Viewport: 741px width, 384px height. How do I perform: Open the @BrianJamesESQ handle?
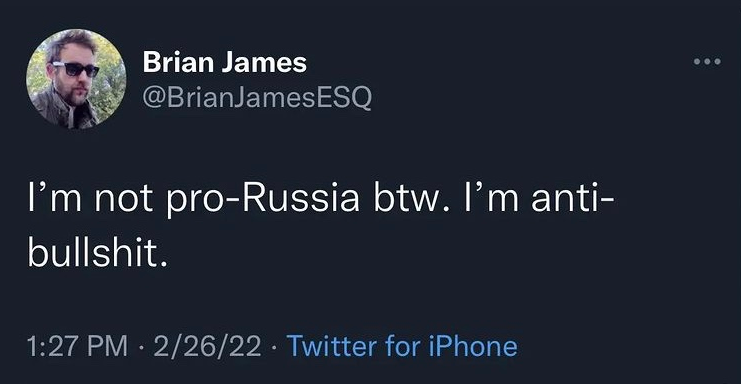[257, 98]
